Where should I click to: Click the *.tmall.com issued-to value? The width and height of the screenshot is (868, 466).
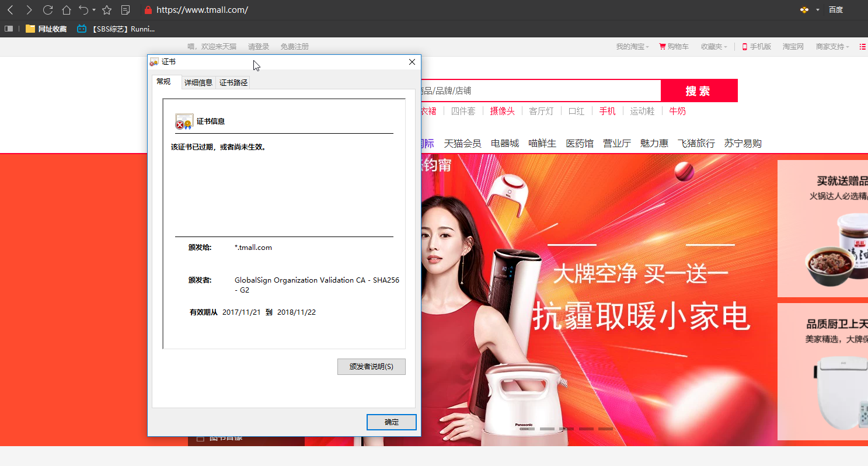[x=253, y=248]
